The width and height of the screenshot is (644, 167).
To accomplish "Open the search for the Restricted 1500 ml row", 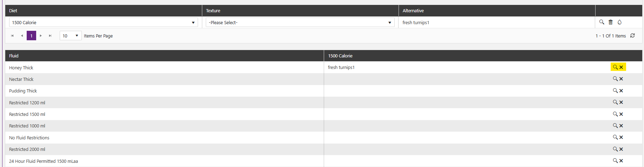I will point(615,114).
